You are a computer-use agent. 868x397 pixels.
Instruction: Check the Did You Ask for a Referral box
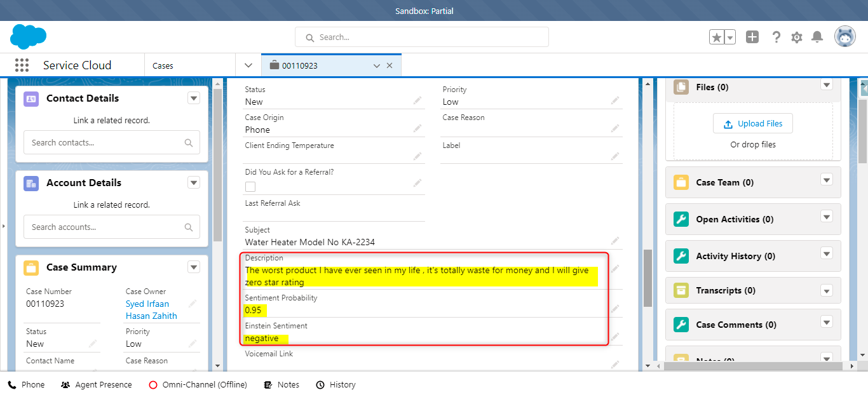pyautogui.click(x=250, y=187)
